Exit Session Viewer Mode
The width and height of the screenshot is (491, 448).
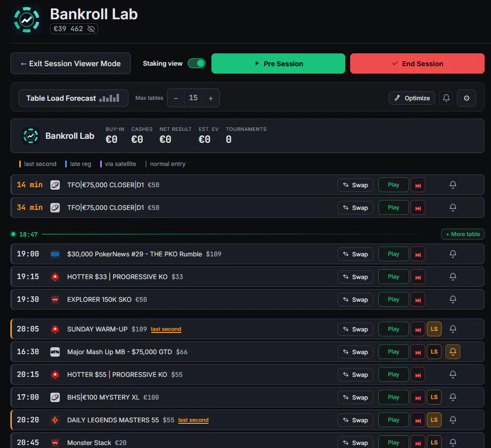pyautogui.click(x=71, y=64)
